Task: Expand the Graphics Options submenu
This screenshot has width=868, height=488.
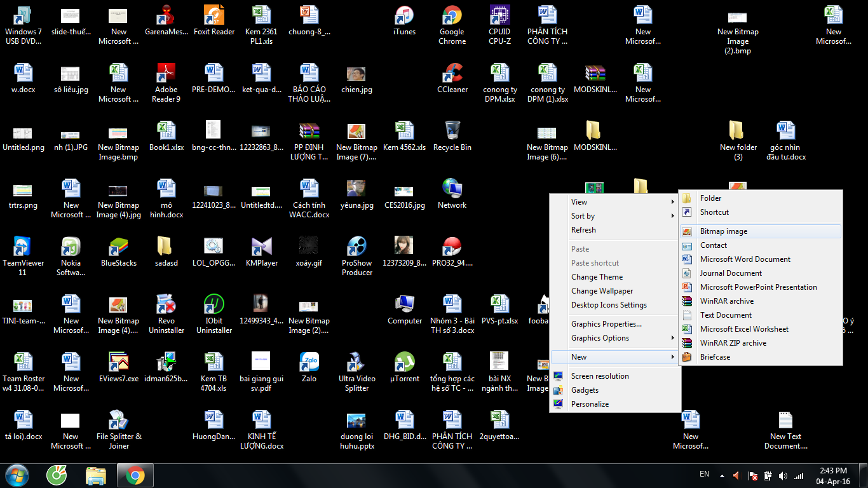Action: click(615, 338)
